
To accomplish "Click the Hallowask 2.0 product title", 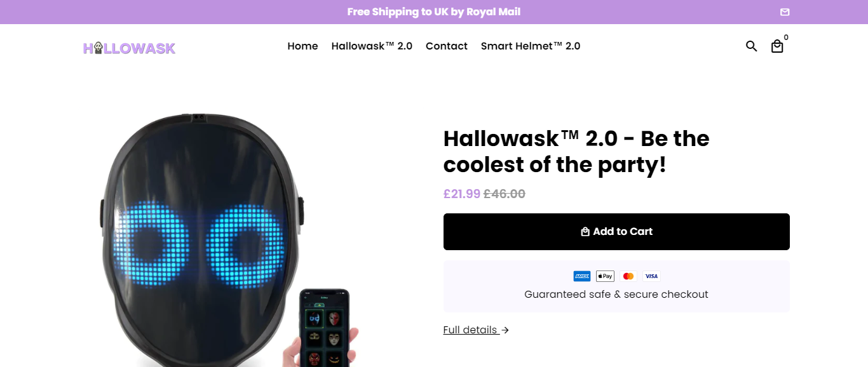I will [x=576, y=151].
